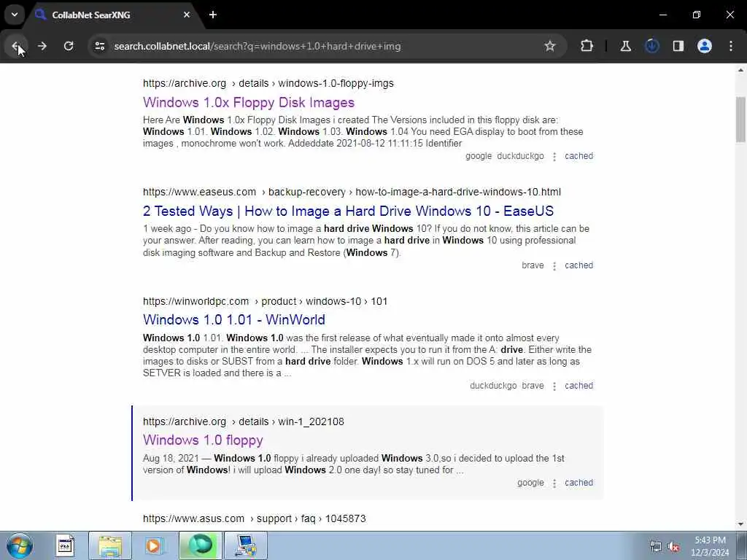
Task: Expand options dots for WinWorld result
Action: click(554, 386)
